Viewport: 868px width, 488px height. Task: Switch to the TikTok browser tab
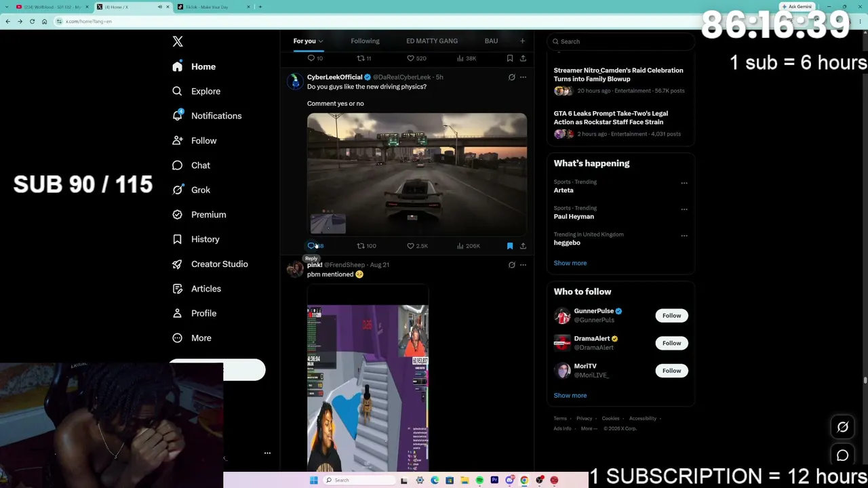[x=214, y=7]
